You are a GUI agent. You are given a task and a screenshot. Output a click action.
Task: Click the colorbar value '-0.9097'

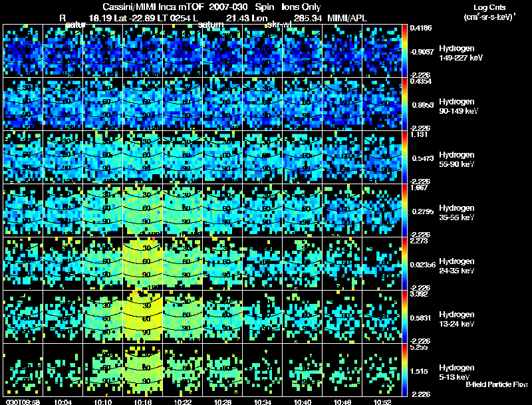[422, 52]
